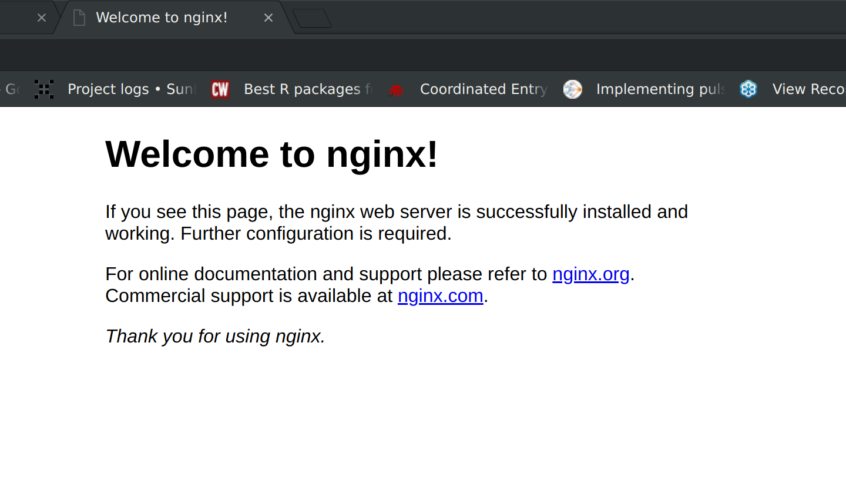Open the Project logs bookmark label
The height and width of the screenshot is (504, 846).
tap(130, 89)
